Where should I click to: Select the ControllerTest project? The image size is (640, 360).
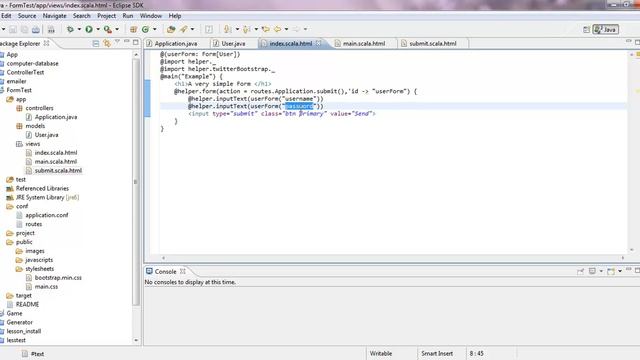click(x=25, y=73)
